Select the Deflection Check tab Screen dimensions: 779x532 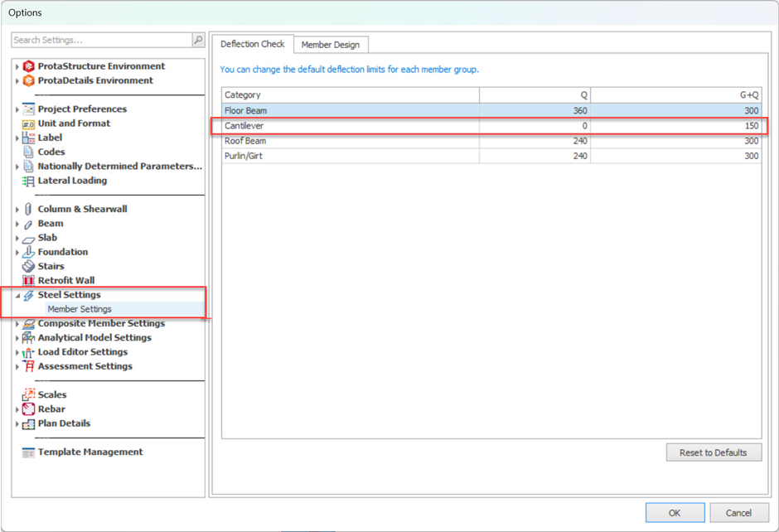point(252,44)
